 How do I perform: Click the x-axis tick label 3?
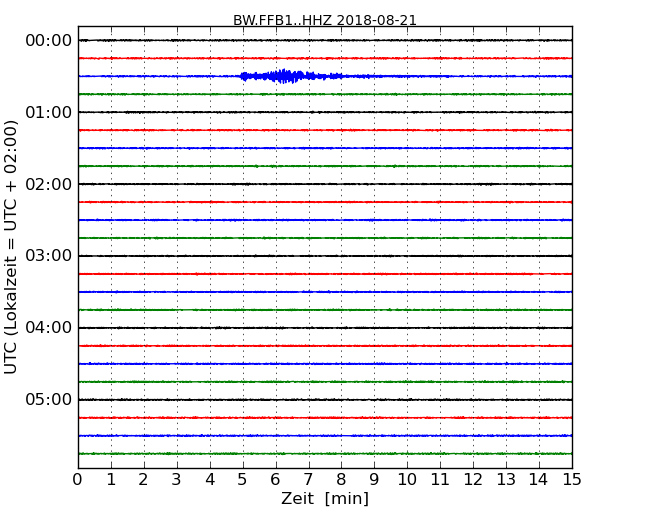pyautogui.click(x=177, y=480)
